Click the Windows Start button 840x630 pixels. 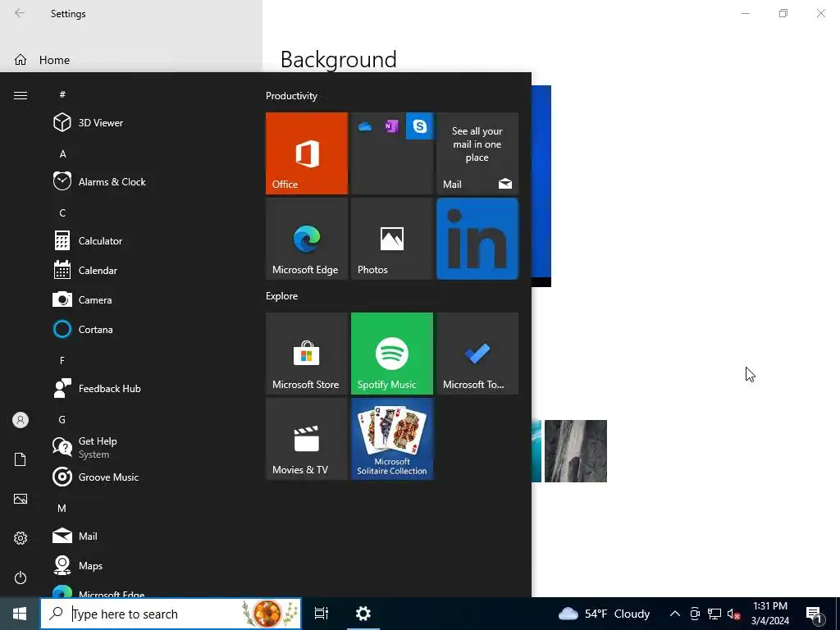click(20, 614)
